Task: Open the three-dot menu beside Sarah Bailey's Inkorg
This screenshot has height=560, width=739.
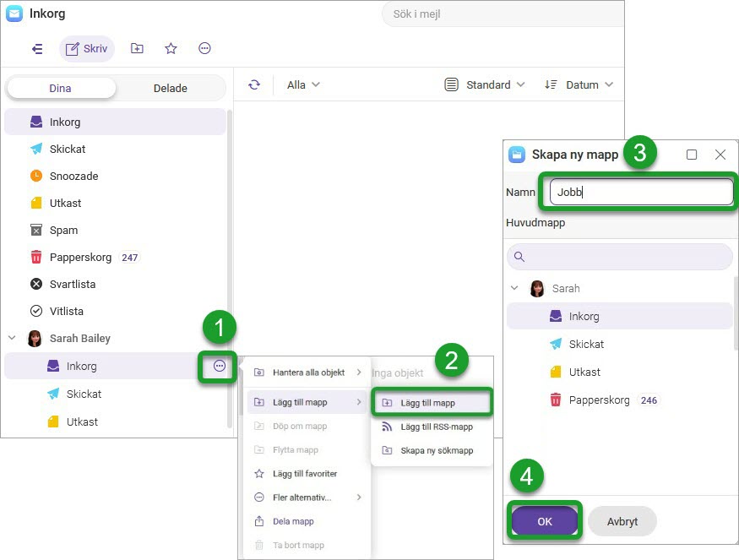Action: (x=220, y=366)
